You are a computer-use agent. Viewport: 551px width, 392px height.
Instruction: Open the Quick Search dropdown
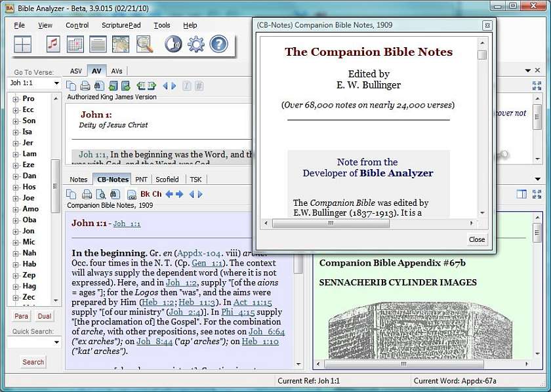[56, 342]
